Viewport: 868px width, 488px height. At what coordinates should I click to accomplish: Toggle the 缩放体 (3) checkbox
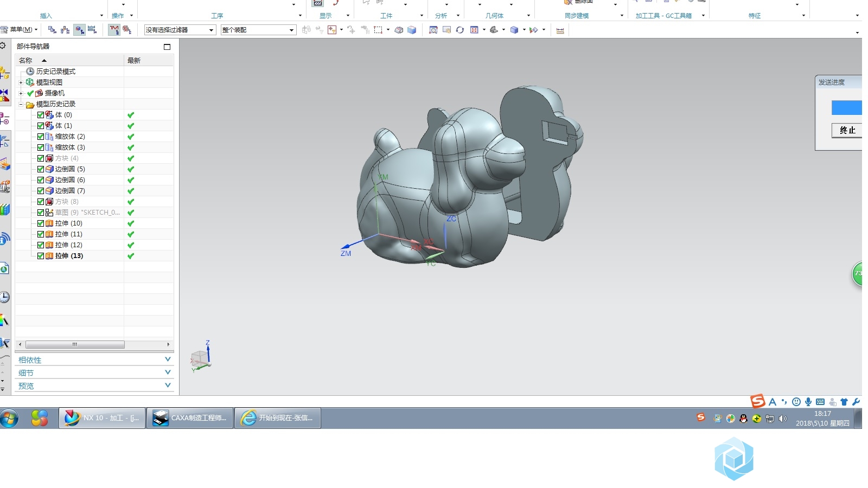(41, 147)
